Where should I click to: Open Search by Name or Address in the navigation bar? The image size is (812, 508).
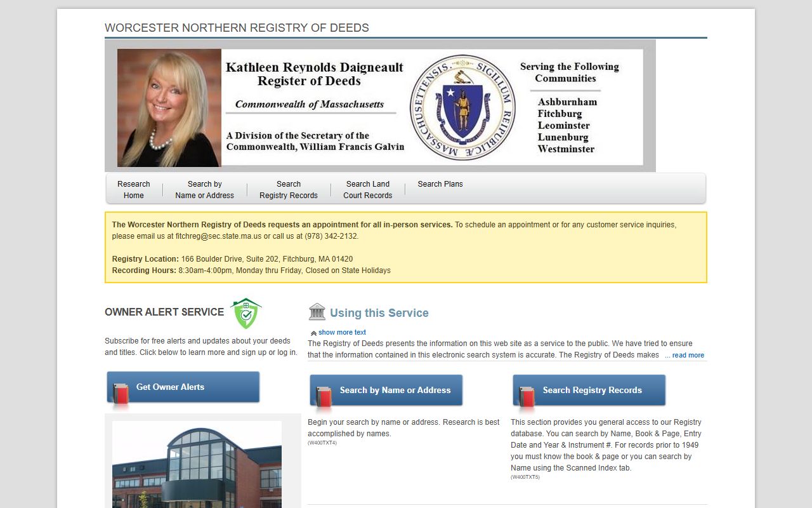click(x=204, y=190)
